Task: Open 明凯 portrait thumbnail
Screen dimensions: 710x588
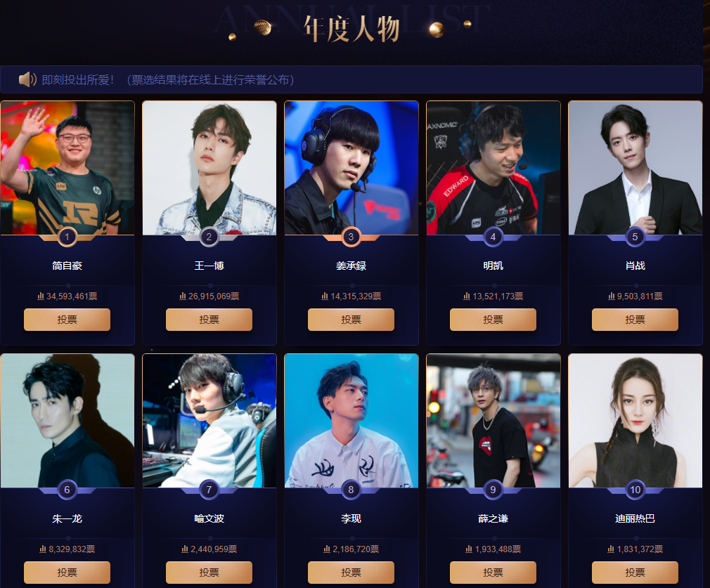Action: point(493,168)
